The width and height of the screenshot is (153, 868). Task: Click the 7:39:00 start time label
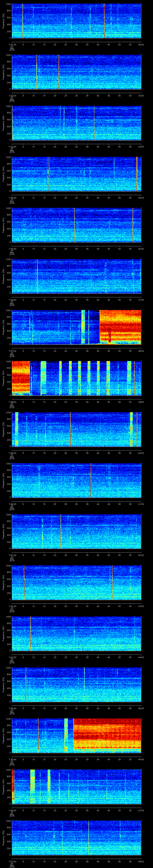(x=12, y=453)
